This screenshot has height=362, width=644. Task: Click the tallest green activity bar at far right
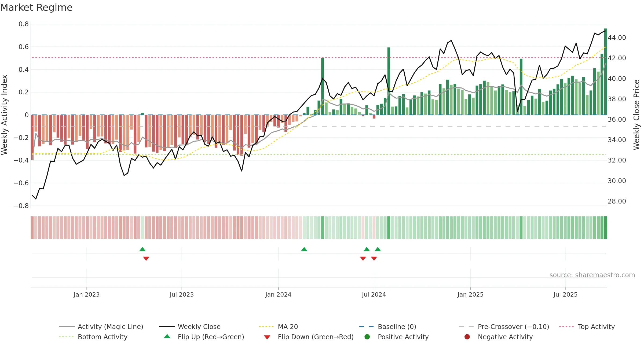tap(606, 72)
